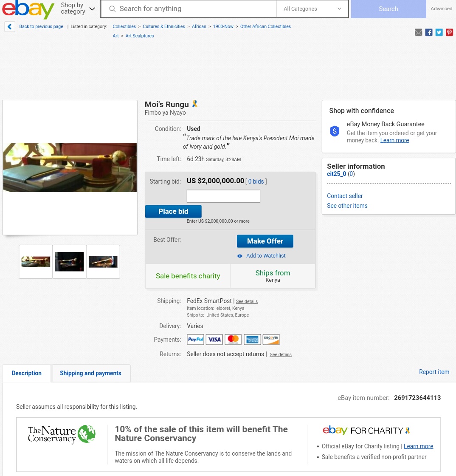Click the Make Offer button

tap(265, 241)
